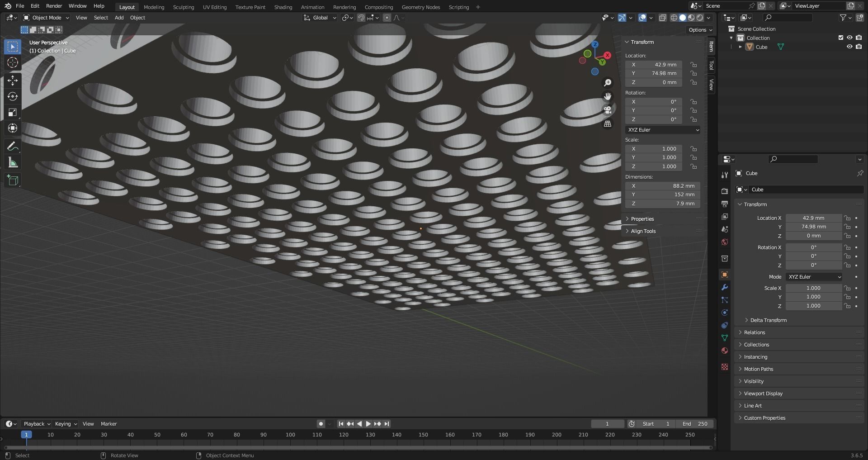This screenshot has width=868, height=460.
Task: Toggle Cube render camera icon in outliner
Action: (x=859, y=47)
